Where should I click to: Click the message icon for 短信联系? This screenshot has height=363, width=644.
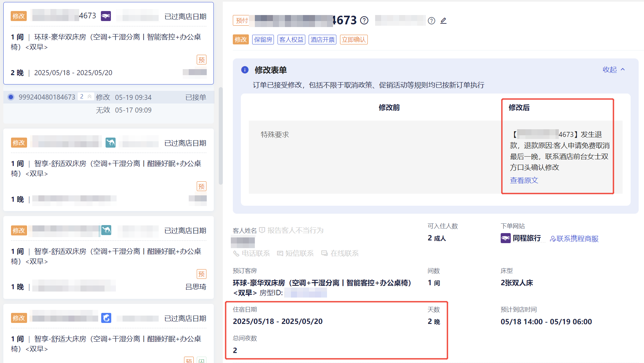[x=280, y=253]
